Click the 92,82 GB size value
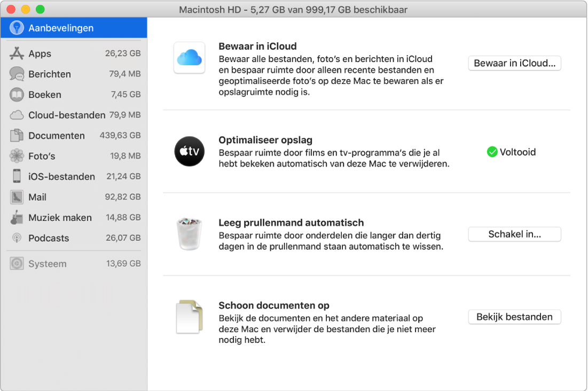Viewport: 588px width, 391px height. (123, 197)
